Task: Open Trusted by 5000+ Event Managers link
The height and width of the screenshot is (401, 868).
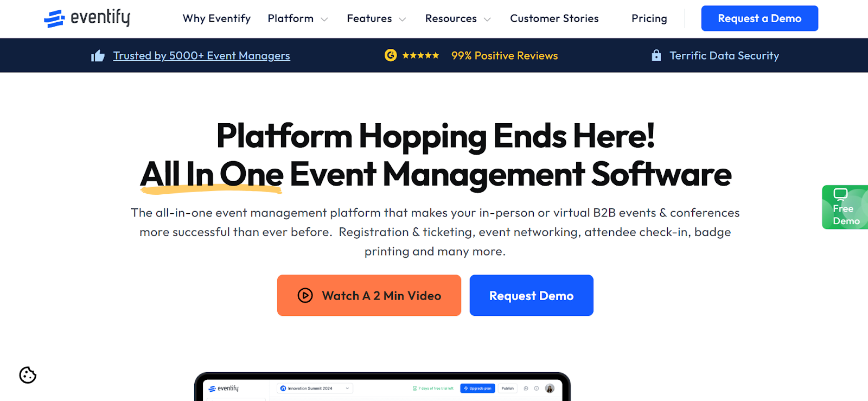Action: pos(202,55)
